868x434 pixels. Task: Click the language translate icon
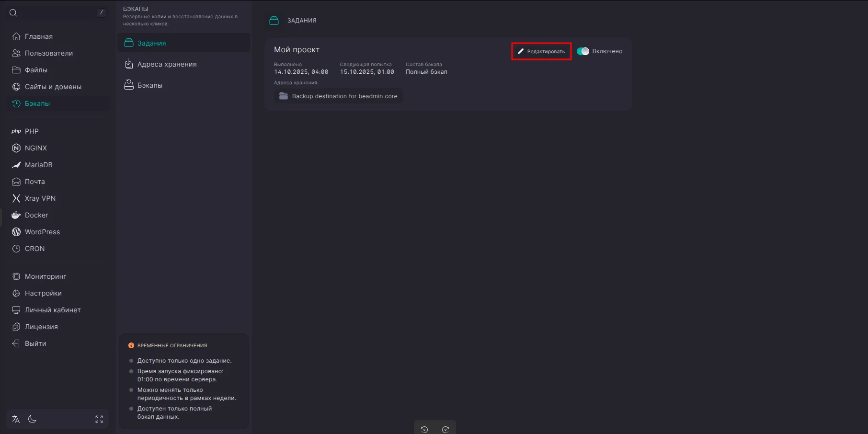pos(16,420)
